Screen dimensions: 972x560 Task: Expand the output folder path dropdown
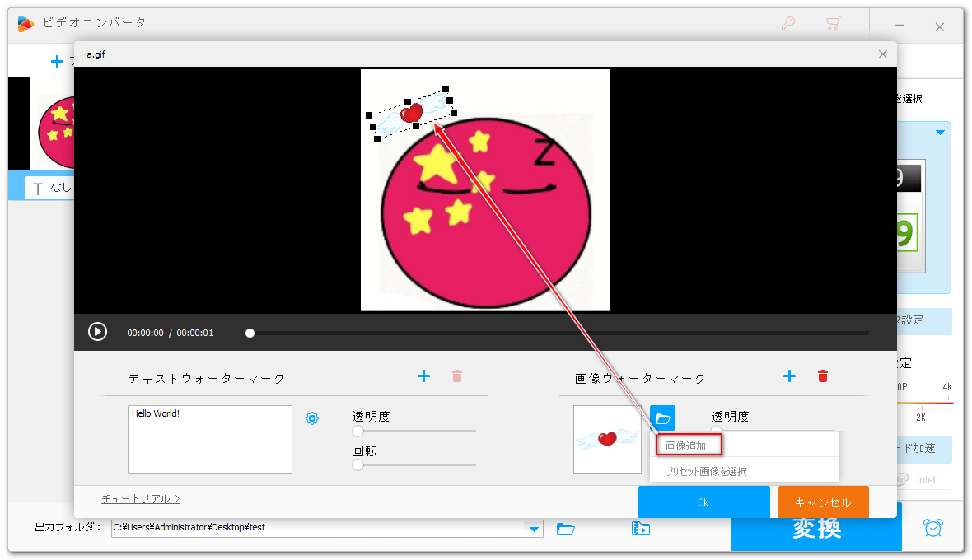click(535, 529)
